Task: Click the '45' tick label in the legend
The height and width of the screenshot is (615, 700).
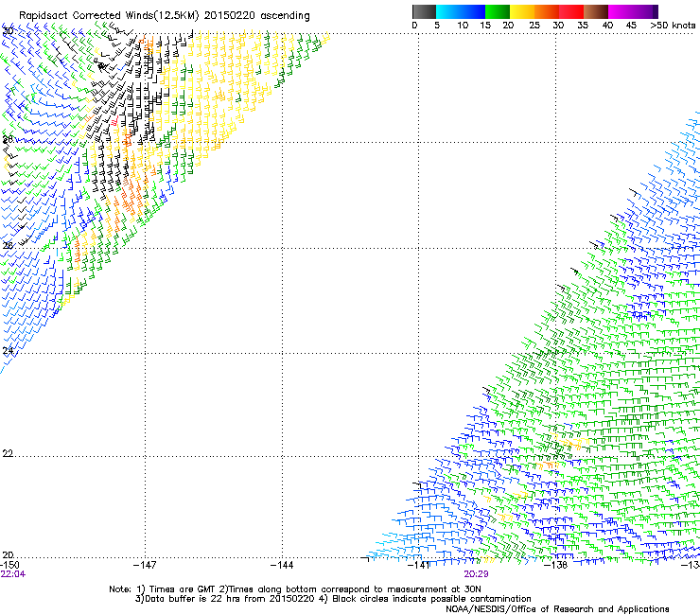Action: coord(631,26)
